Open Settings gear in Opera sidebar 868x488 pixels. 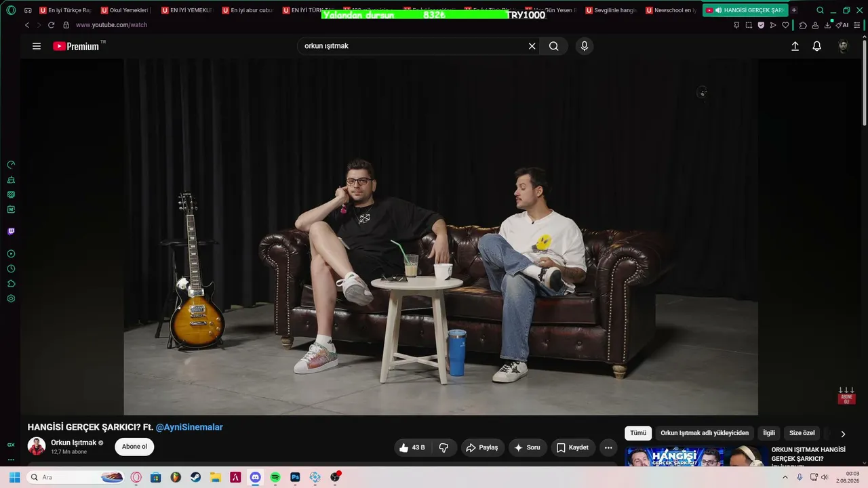11,298
